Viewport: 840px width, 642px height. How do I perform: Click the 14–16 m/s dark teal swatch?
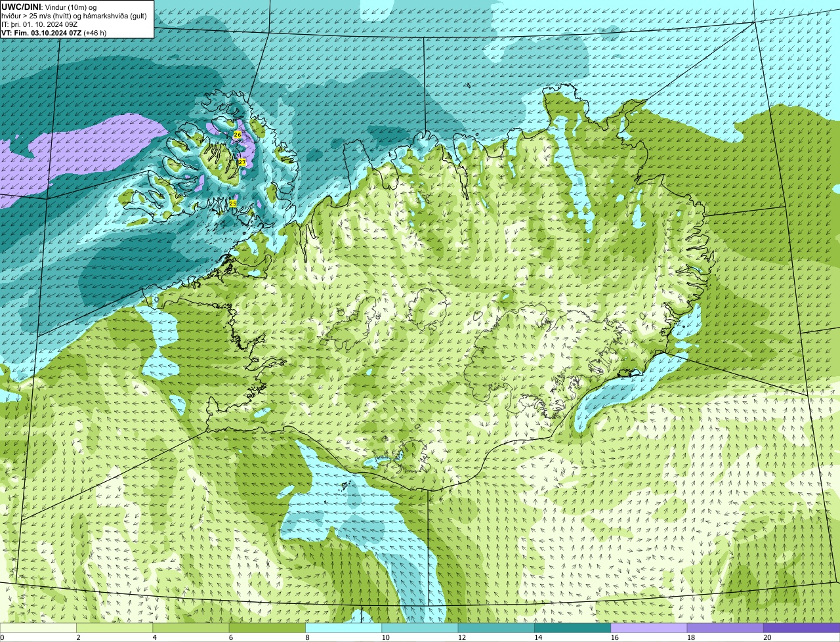tap(573, 628)
